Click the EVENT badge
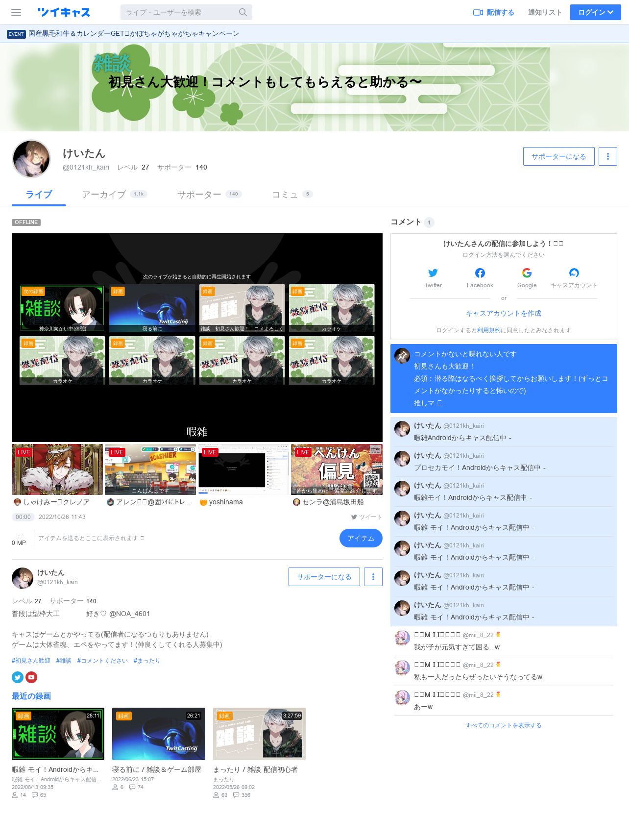Image resolution: width=629 pixels, height=840 pixels. click(x=16, y=34)
